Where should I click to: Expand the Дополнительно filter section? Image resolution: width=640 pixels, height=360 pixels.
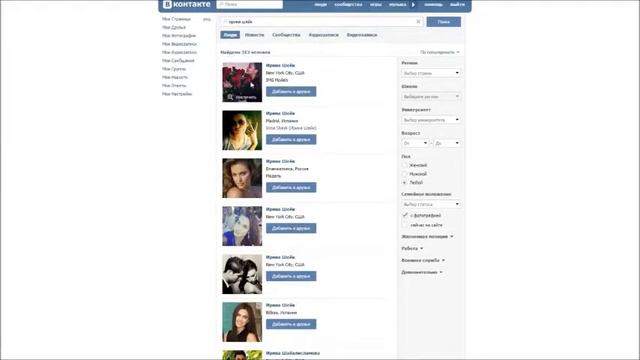(422, 272)
